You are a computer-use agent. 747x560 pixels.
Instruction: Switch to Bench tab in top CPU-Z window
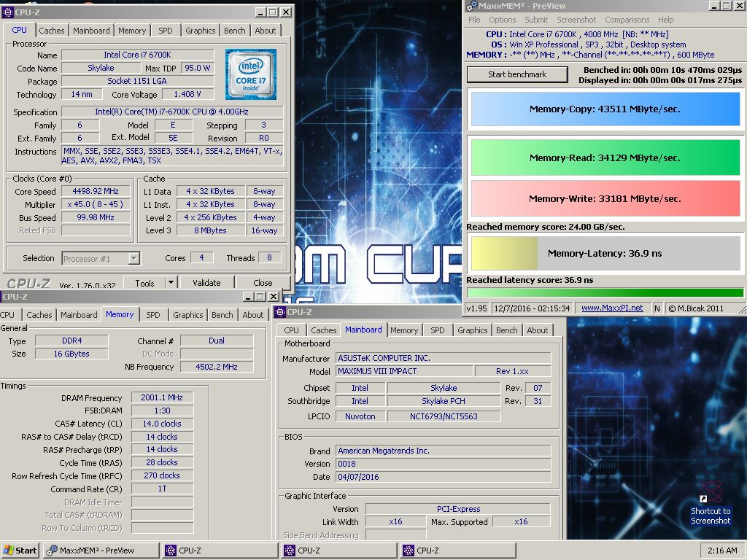click(x=234, y=31)
